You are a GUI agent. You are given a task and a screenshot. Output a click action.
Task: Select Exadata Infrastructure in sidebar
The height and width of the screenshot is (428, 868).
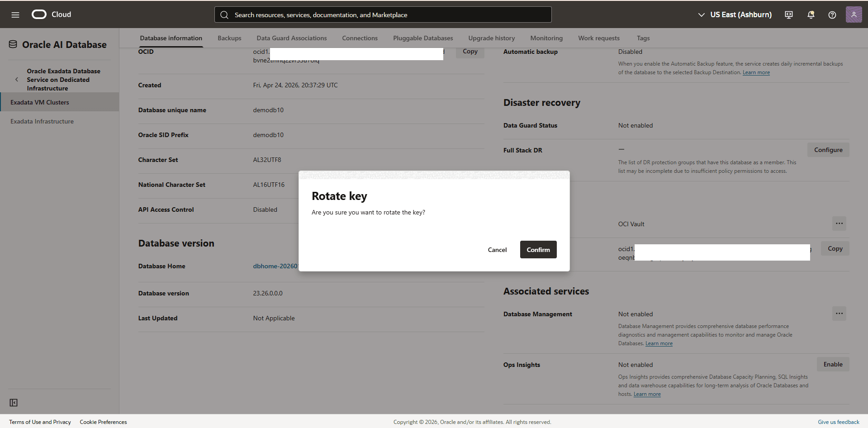(42, 121)
